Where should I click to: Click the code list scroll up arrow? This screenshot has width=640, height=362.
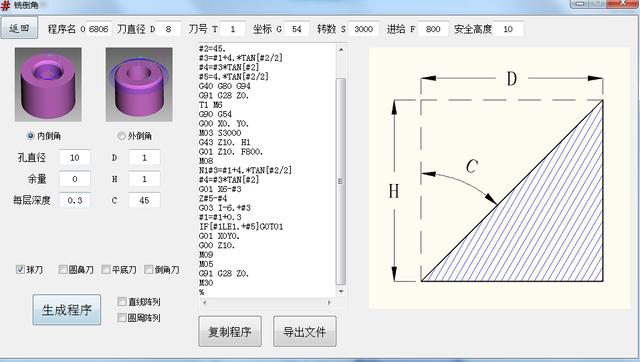341,49
